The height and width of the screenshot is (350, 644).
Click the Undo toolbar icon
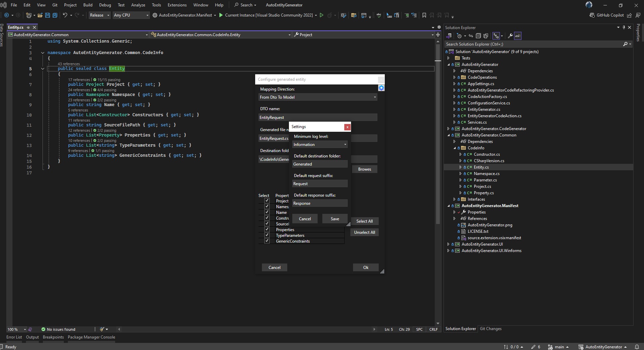pyautogui.click(x=65, y=15)
